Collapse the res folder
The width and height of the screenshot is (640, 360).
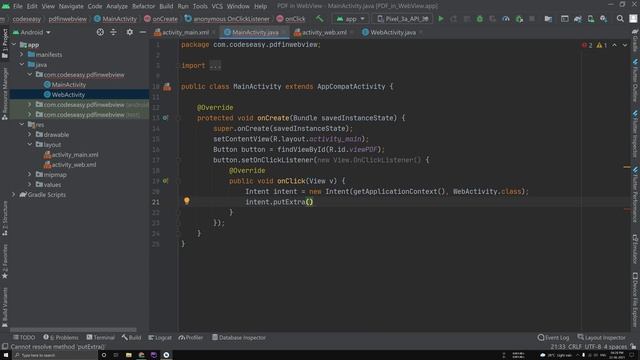pos(22,124)
